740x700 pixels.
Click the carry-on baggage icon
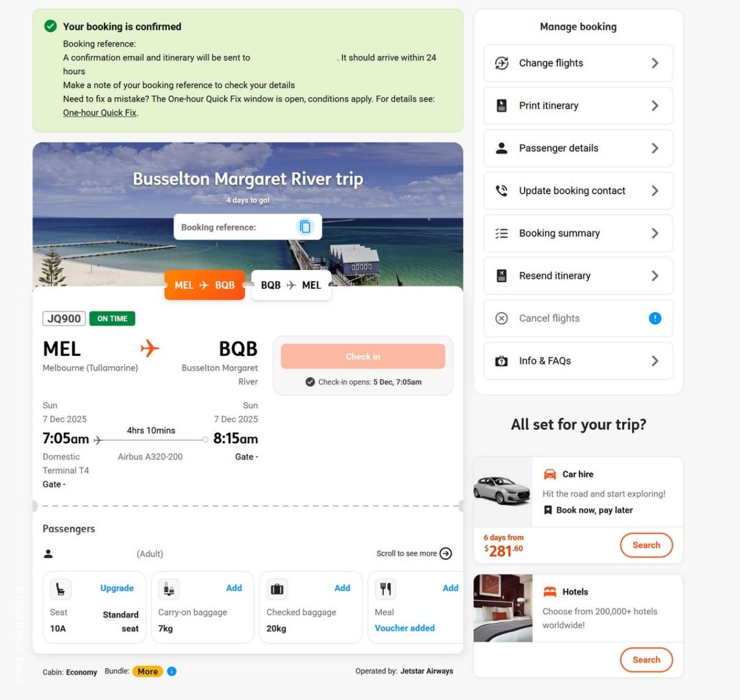click(169, 589)
